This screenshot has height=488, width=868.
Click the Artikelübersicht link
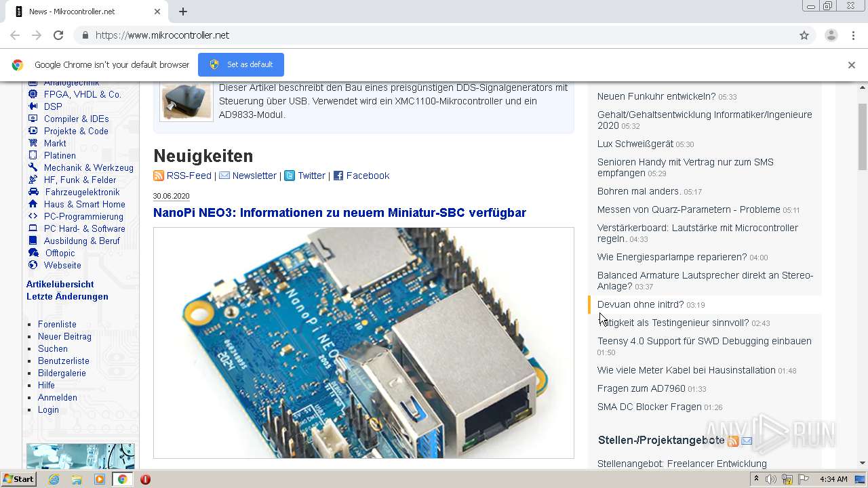60,284
